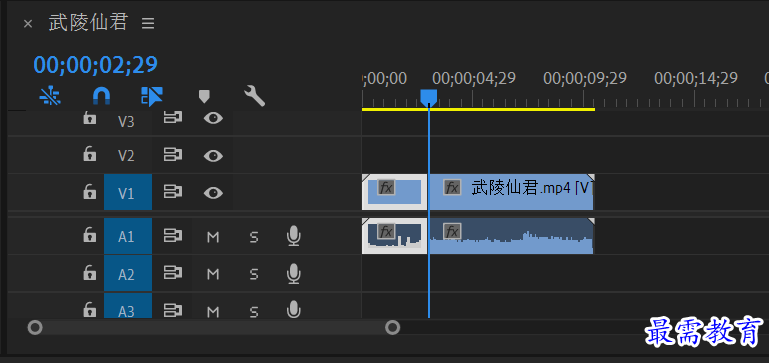This screenshot has width=769, height=363.
Task: Open timeline display settings wrench
Action: pos(255,96)
